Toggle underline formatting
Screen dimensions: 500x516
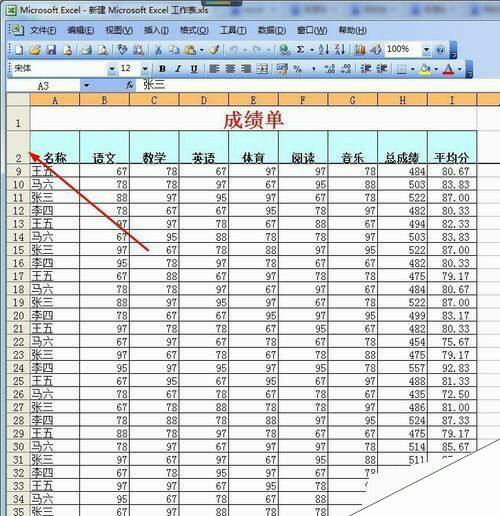pyautogui.click(x=194, y=69)
